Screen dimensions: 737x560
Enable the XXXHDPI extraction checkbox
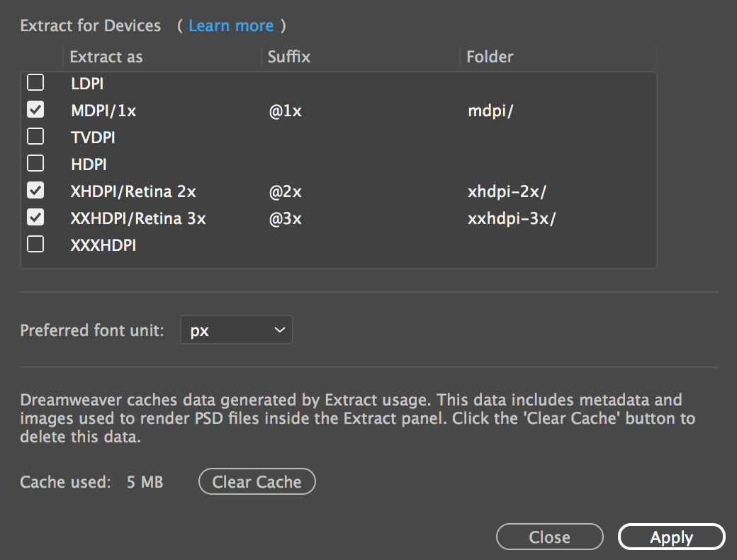click(x=35, y=244)
